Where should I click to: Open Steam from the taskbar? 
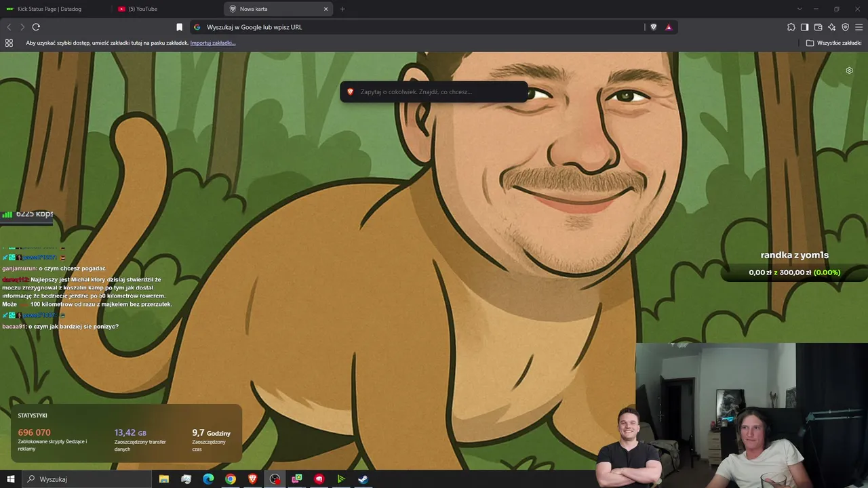[x=363, y=479]
